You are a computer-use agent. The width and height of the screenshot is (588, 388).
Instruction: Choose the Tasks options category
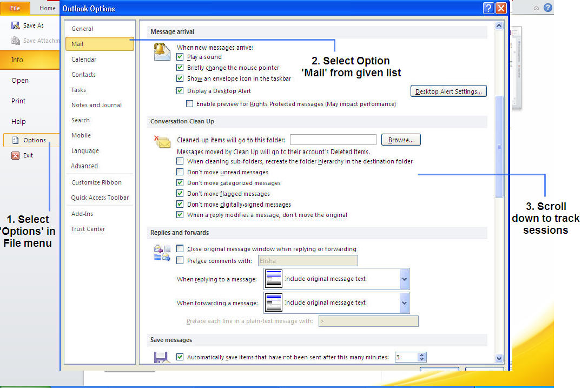pyautogui.click(x=100, y=90)
